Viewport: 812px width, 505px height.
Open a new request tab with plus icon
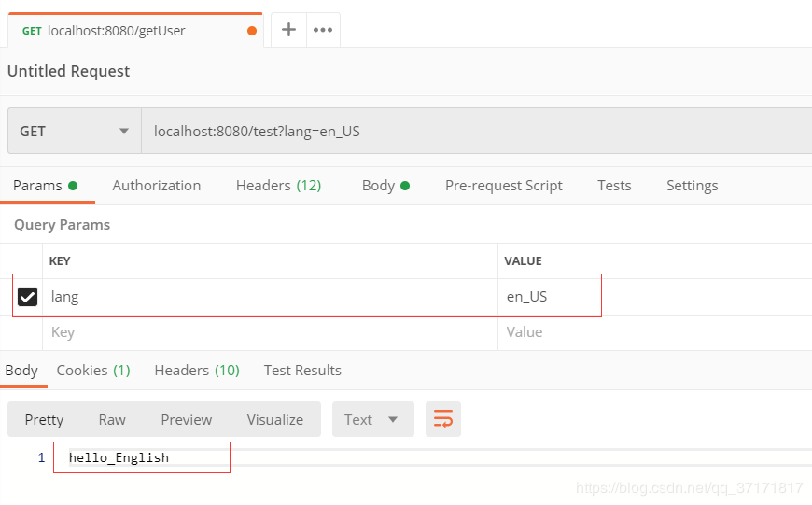pos(289,30)
